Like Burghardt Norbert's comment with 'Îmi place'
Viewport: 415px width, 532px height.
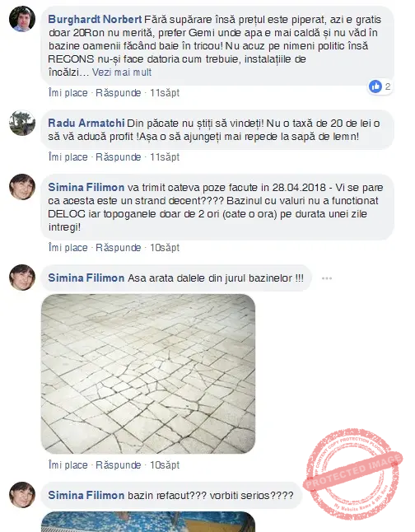tap(68, 92)
